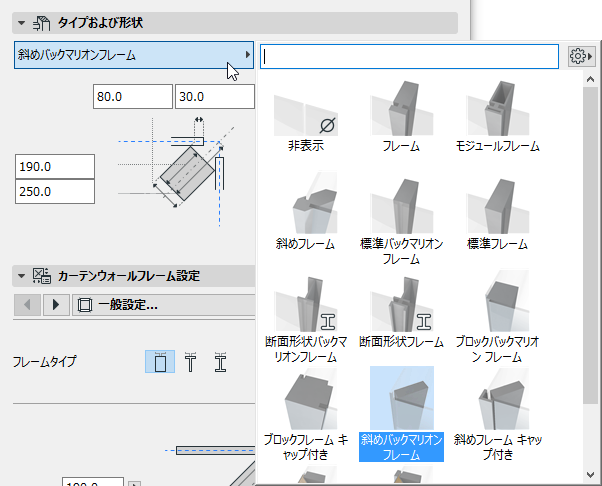Edit the 30.0 dimension field
This screenshot has width=602, height=486.
coord(215,97)
